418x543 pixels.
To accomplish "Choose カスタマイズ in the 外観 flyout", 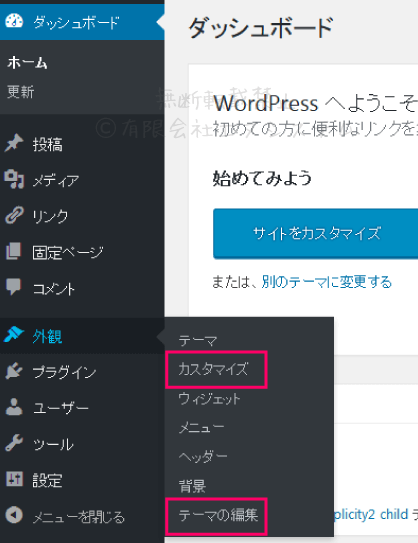I will 213,369.
